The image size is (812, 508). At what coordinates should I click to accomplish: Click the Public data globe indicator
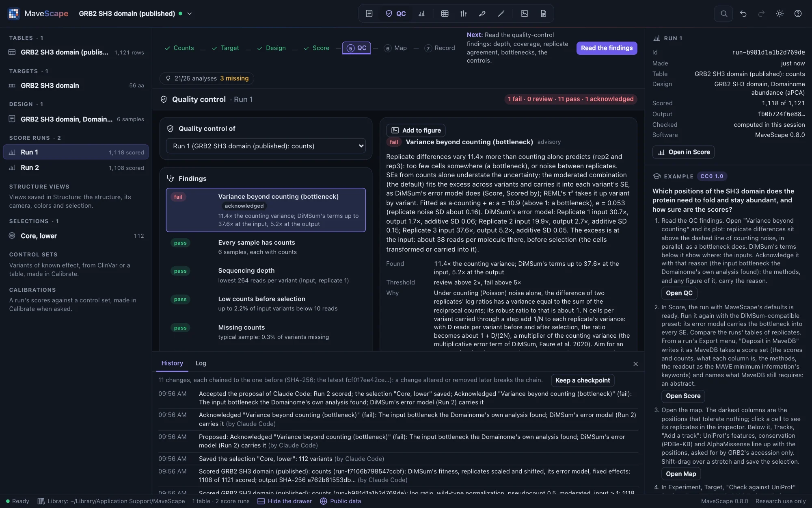point(340,501)
